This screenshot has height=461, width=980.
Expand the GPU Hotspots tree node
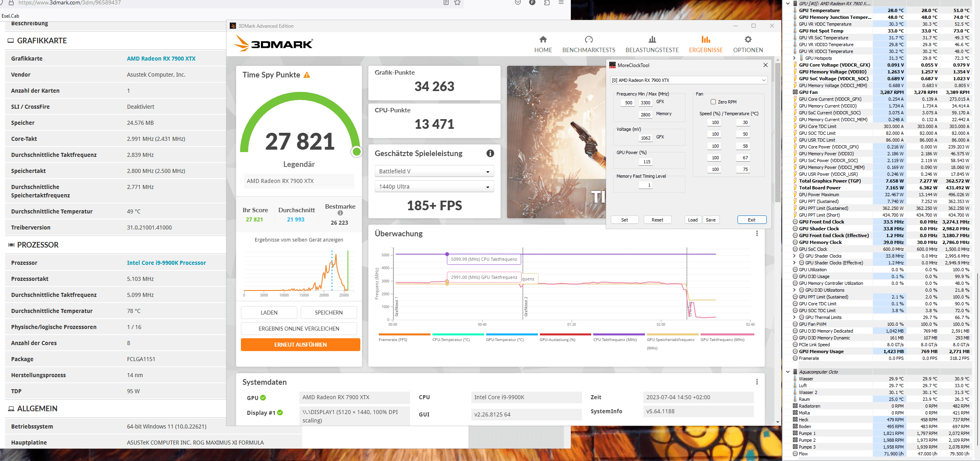794,58
